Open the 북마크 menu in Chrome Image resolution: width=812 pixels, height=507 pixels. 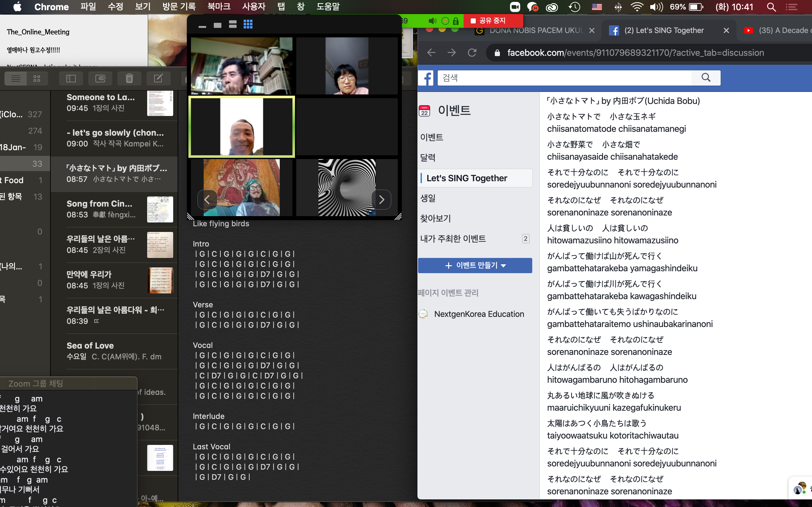219,6
